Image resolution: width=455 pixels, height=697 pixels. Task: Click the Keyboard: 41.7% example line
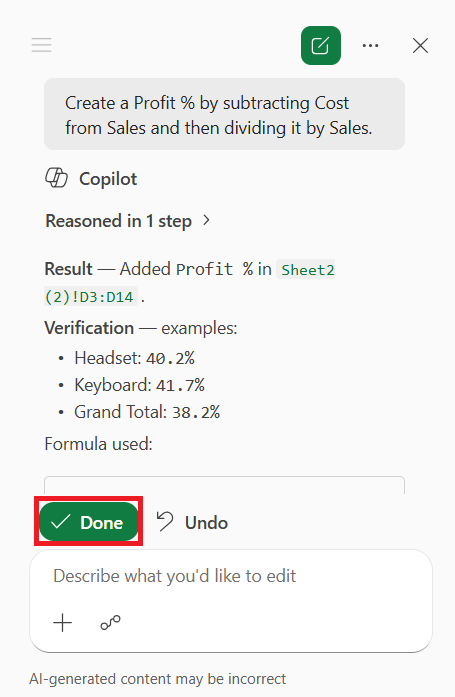pos(140,385)
